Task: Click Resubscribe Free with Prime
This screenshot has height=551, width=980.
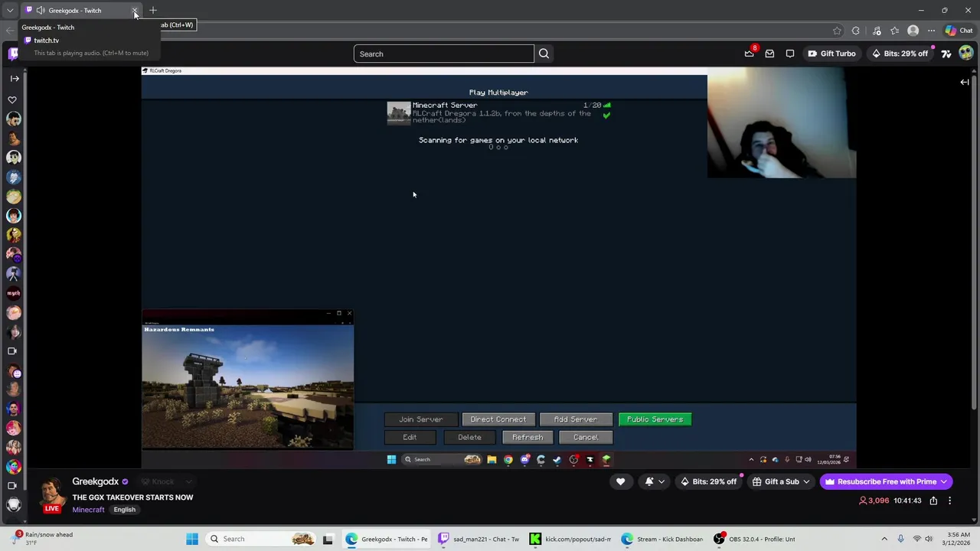Action: click(x=886, y=481)
